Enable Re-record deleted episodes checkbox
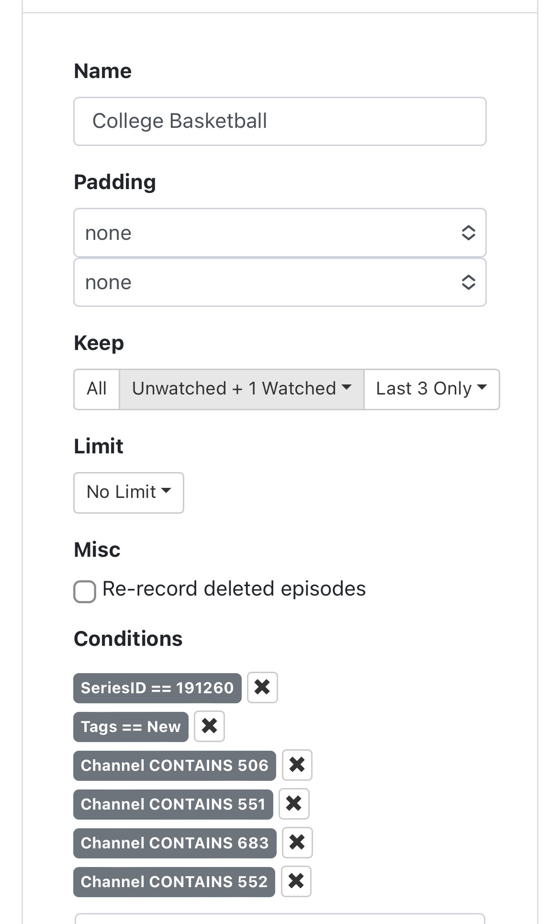 click(x=85, y=591)
